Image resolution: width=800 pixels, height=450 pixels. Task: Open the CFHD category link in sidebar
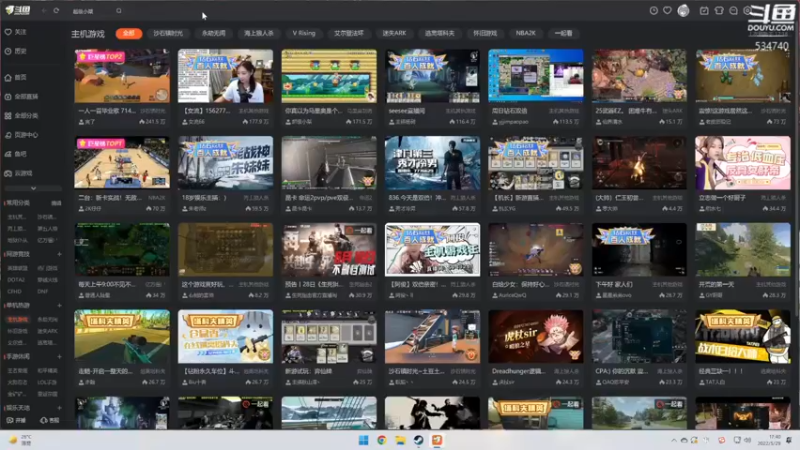click(15, 291)
